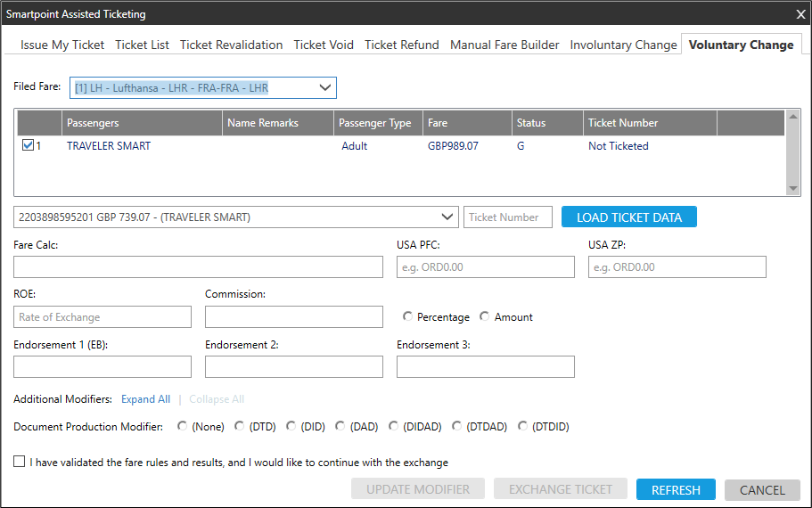Click the LOAD TICKET DATA button

628,217
